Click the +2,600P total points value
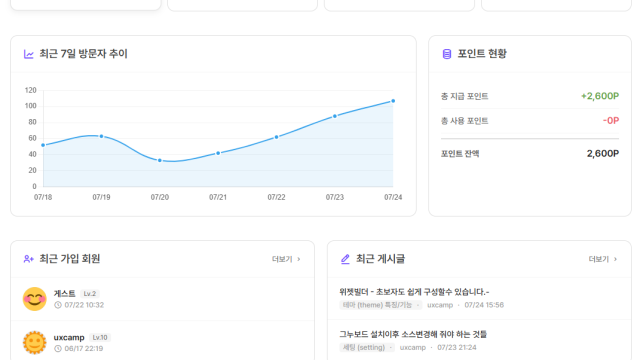Image resolution: width=640 pixels, height=360 pixels. point(600,96)
